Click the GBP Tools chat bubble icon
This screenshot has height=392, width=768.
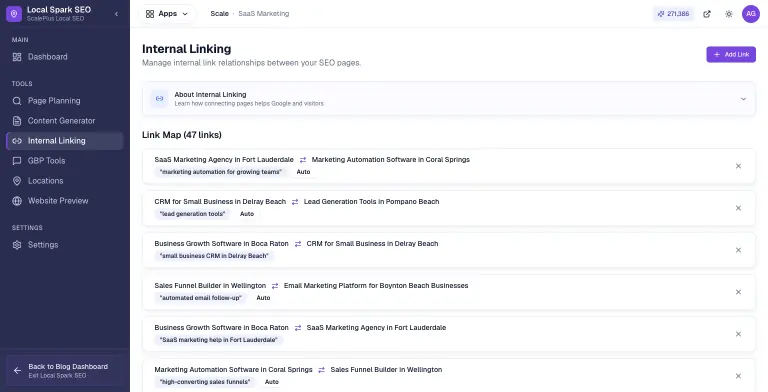[17, 161]
